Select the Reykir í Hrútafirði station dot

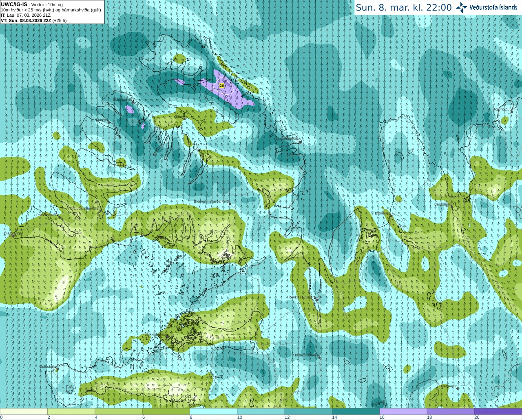(x=317, y=299)
